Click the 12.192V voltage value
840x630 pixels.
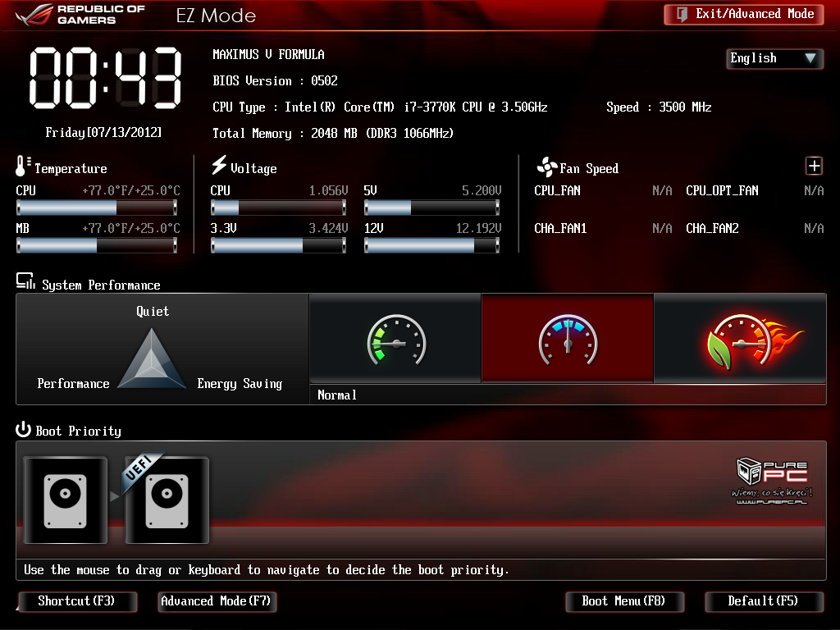[x=478, y=229]
